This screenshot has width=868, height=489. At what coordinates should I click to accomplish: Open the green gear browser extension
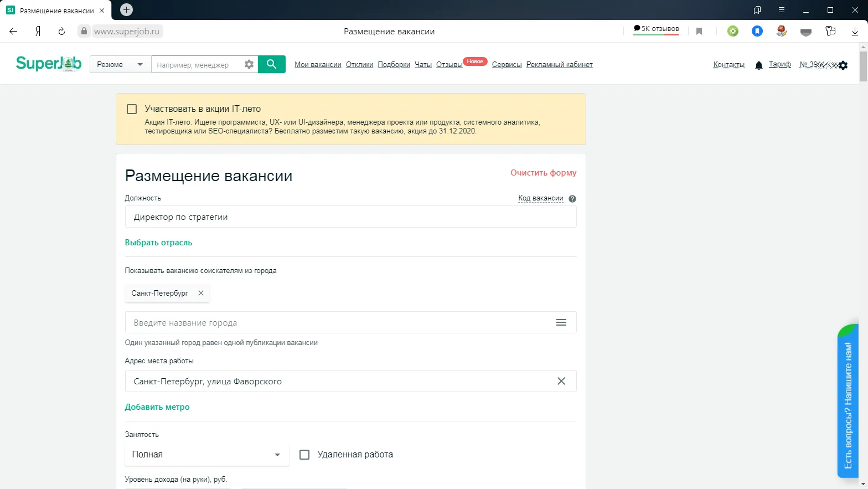tap(733, 31)
